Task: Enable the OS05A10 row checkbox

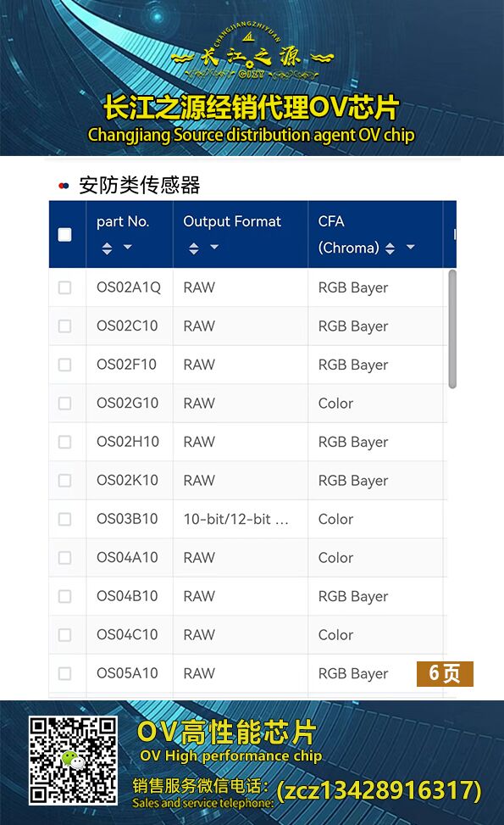Action: pyautogui.click(x=64, y=673)
